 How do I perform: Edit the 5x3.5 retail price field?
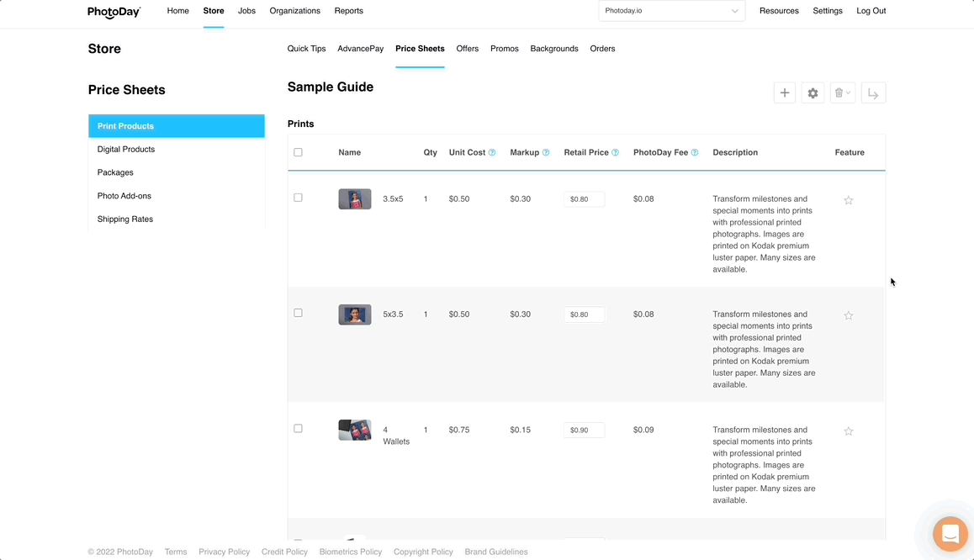pyautogui.click(x=584, y=314)
